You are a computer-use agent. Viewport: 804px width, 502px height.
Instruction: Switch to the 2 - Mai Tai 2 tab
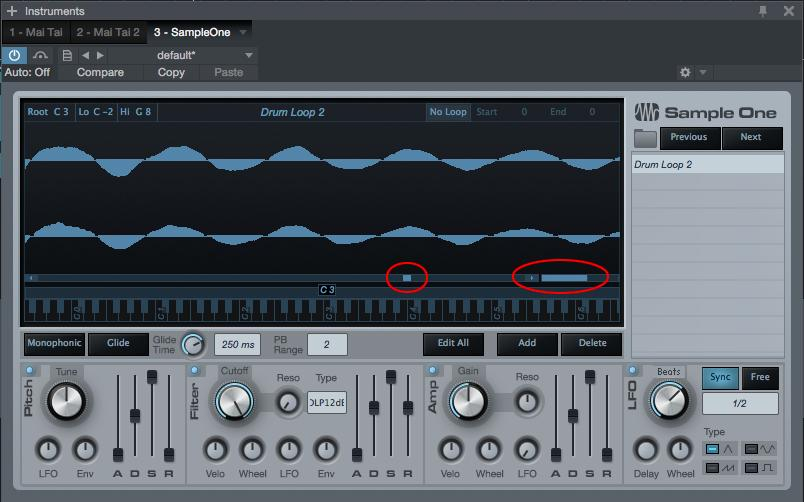pos(108,33)
